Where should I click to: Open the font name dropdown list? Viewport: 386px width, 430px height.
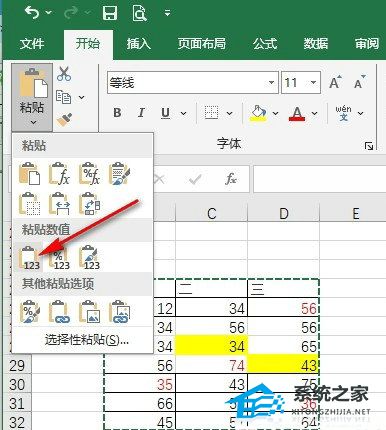(x=272, y=82)
